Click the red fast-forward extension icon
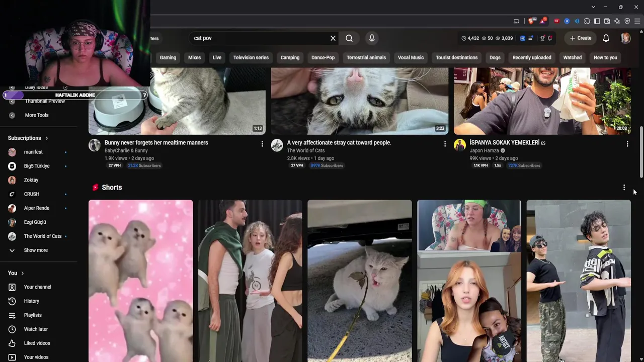644x362 pixels. click(556, 21)
